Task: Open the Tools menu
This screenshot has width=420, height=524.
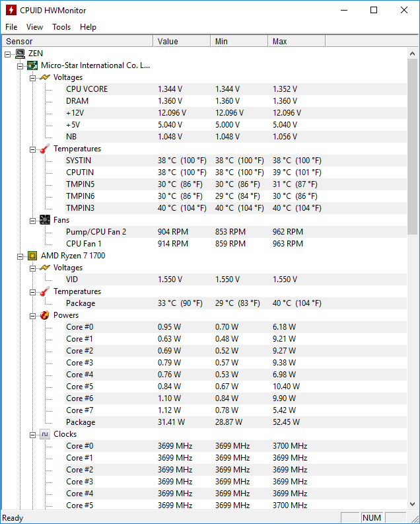Action: coord(61,27)
